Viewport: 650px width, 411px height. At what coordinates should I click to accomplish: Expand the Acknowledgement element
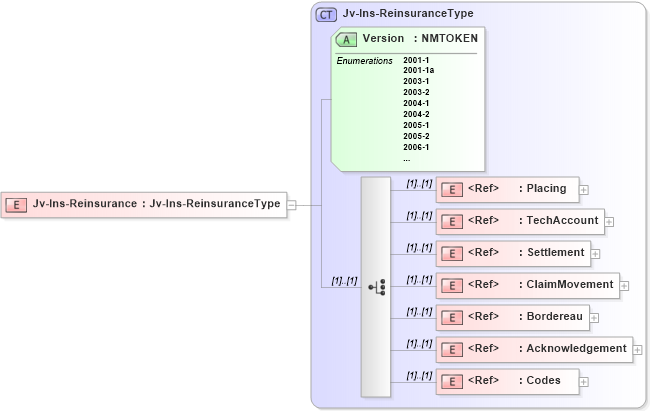tap(638, 350)
